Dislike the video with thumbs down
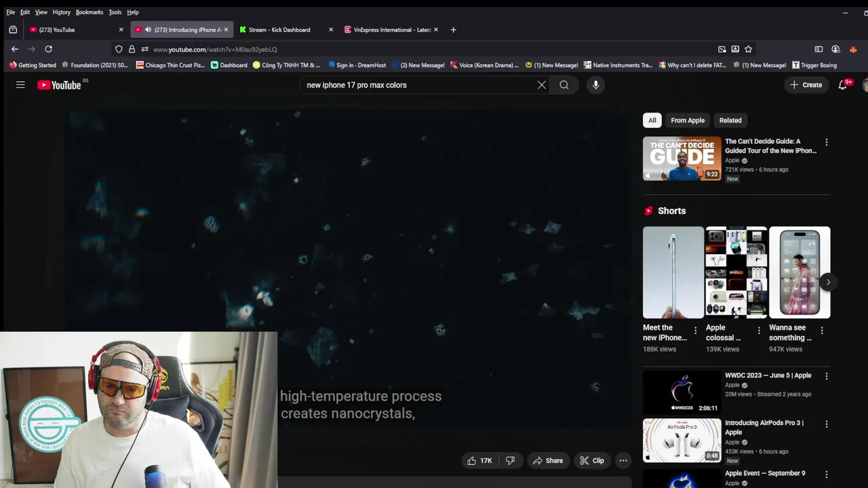Screen dimensions: 868x488 (510, 460)
